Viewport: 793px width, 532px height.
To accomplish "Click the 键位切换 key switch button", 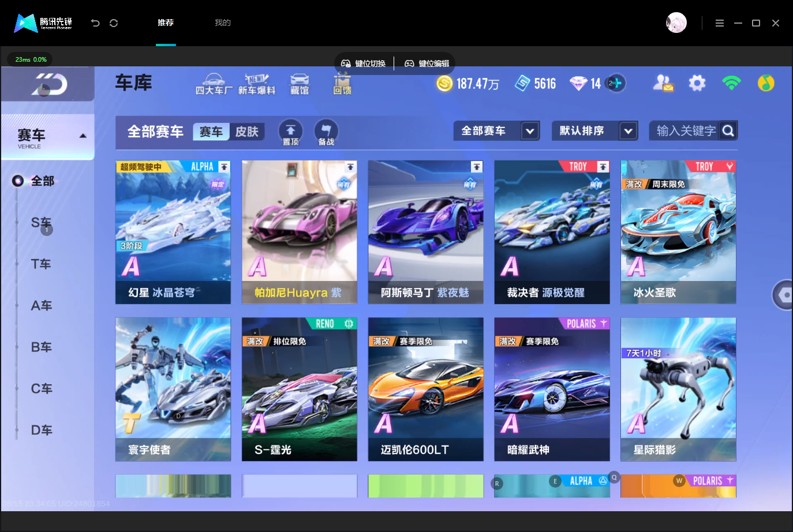I will point(363,63).
